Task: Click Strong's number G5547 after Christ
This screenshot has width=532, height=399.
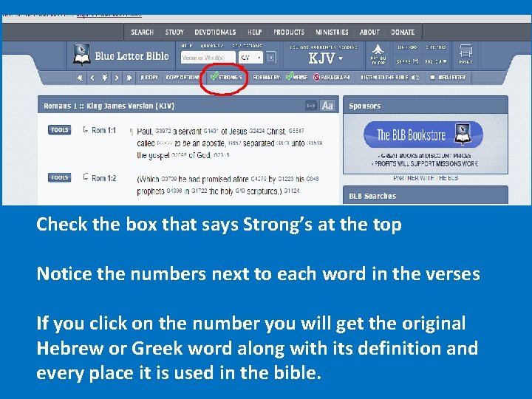Action: coord(296,130)
